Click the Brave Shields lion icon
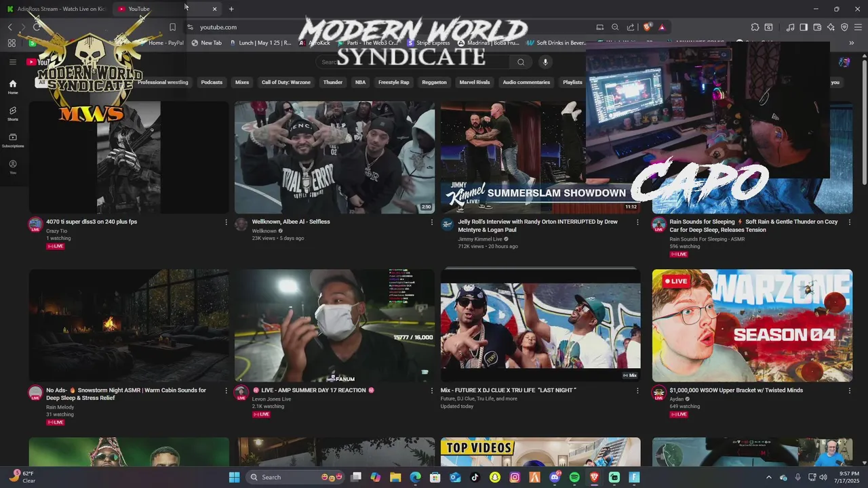 click(647, 27)
